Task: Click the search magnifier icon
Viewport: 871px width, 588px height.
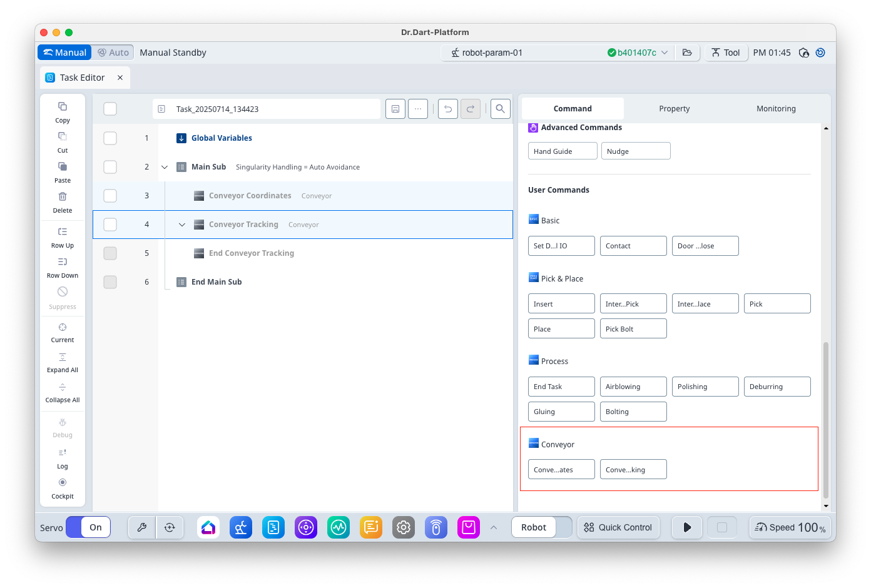Action: click(501, 109)
